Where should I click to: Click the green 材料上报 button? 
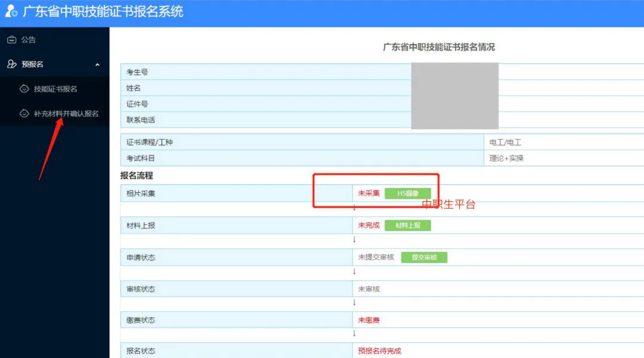[x=407, y=225]
